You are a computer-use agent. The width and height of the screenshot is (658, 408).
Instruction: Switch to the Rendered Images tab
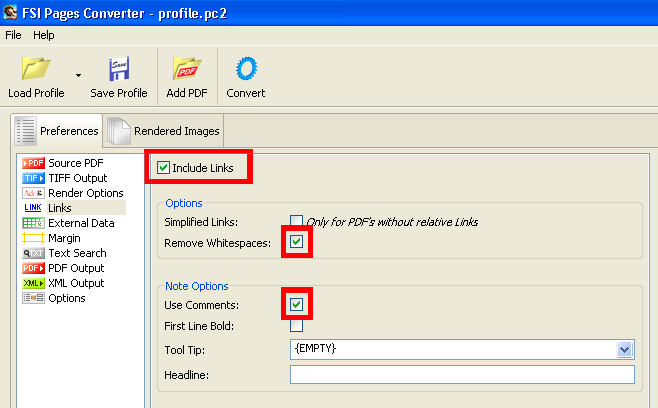point(164,131)
